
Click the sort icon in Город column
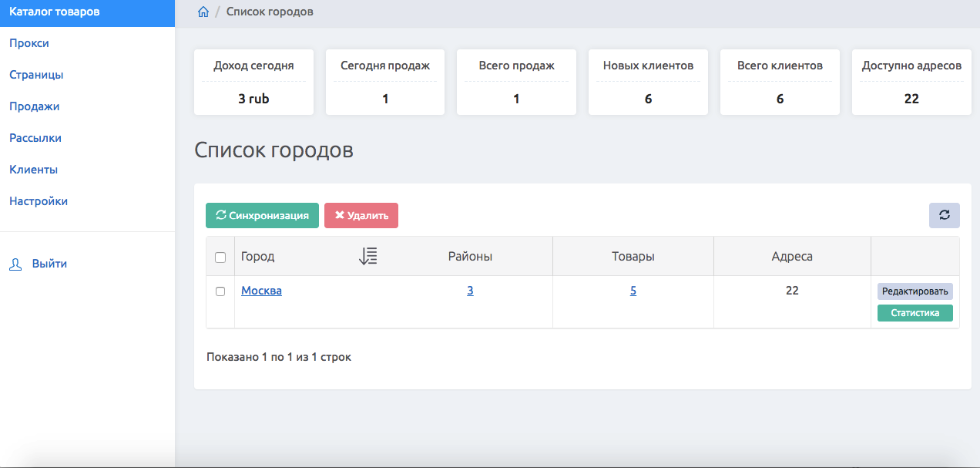click(x=368, y=257)
